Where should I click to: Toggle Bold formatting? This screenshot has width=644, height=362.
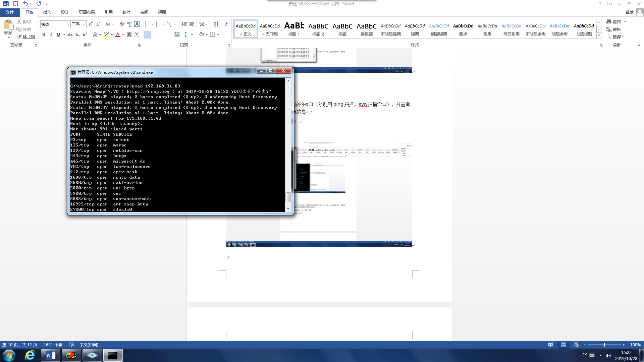44,35
